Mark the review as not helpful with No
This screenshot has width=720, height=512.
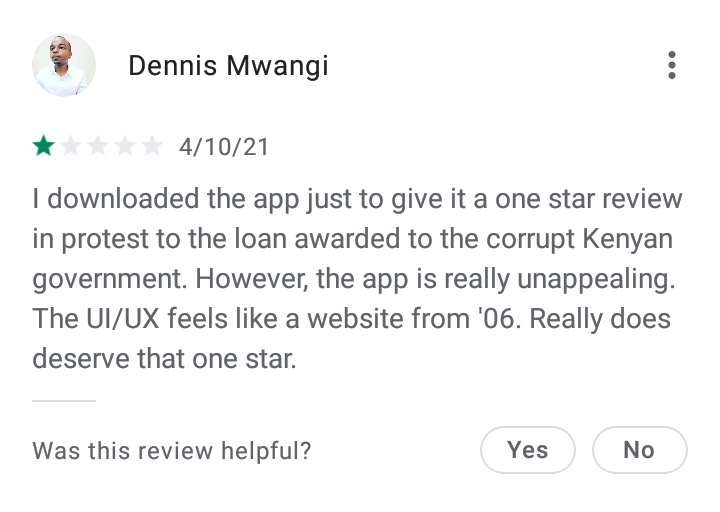640,450
